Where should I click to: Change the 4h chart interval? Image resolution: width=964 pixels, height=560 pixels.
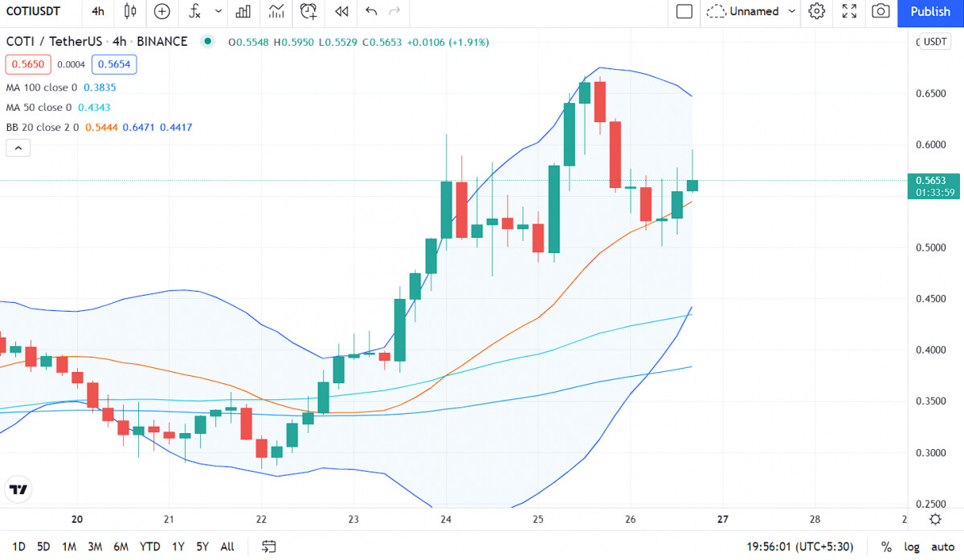click(x=98, y=11)
